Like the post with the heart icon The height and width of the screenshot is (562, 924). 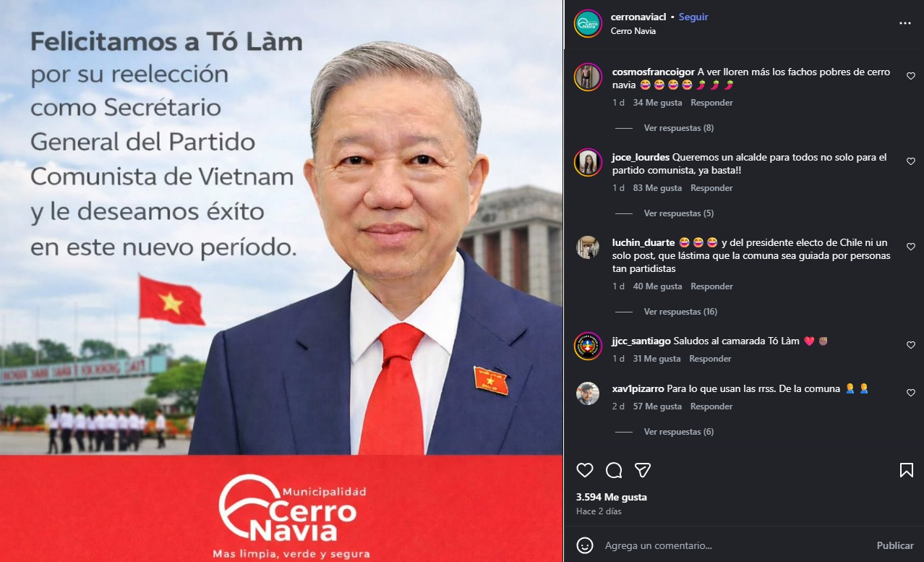coord(585,470)
